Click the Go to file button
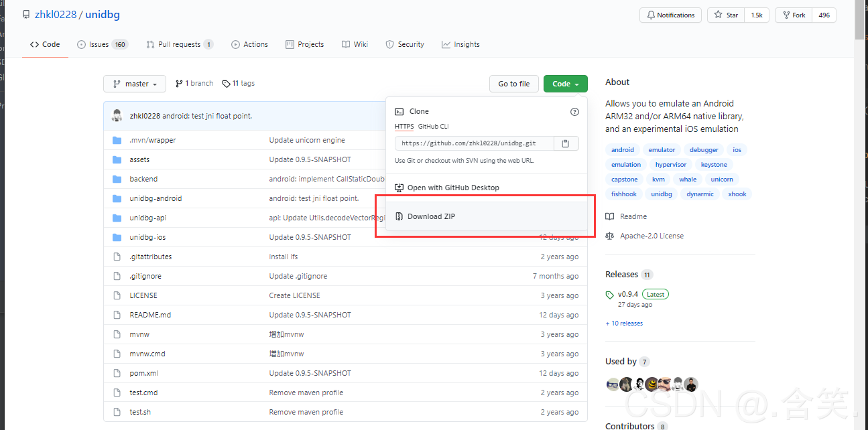The image size is (868, 430). click(514, 84)
